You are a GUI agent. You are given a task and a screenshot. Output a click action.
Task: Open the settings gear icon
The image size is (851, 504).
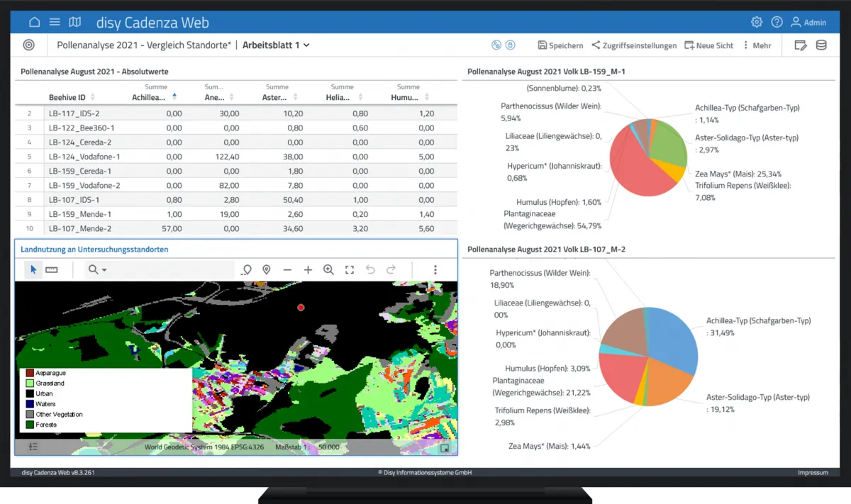757,22
